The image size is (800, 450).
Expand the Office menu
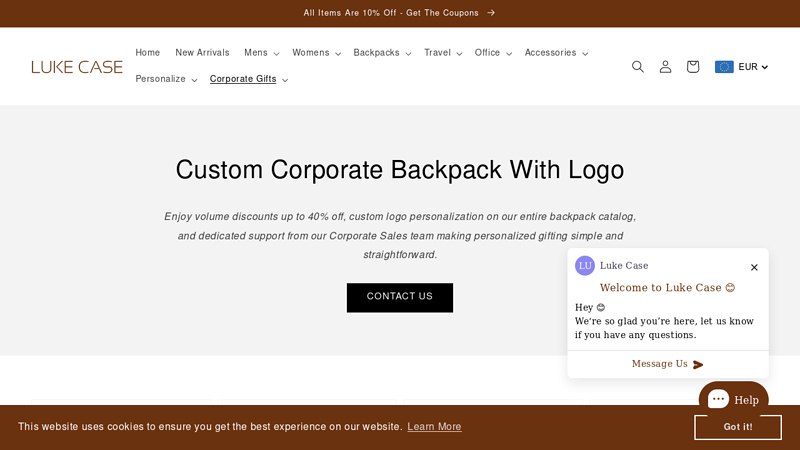(493, 53)
